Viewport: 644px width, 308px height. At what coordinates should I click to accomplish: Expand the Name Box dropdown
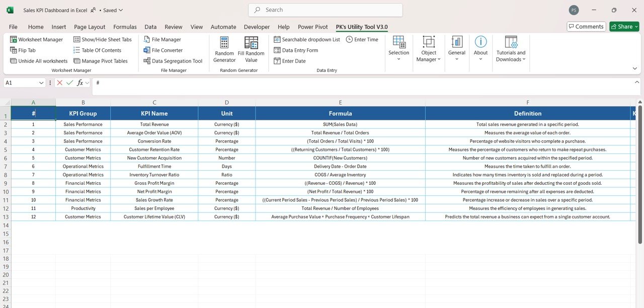pyautogui.click(x=41, y=83)
